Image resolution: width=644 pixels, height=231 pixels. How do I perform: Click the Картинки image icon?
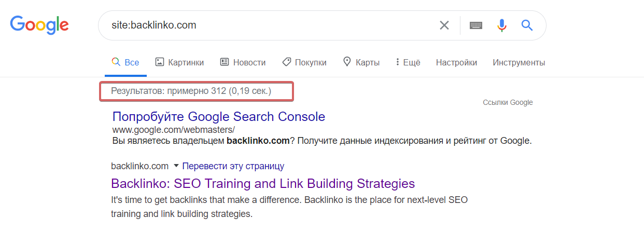[x=160, y=62]
